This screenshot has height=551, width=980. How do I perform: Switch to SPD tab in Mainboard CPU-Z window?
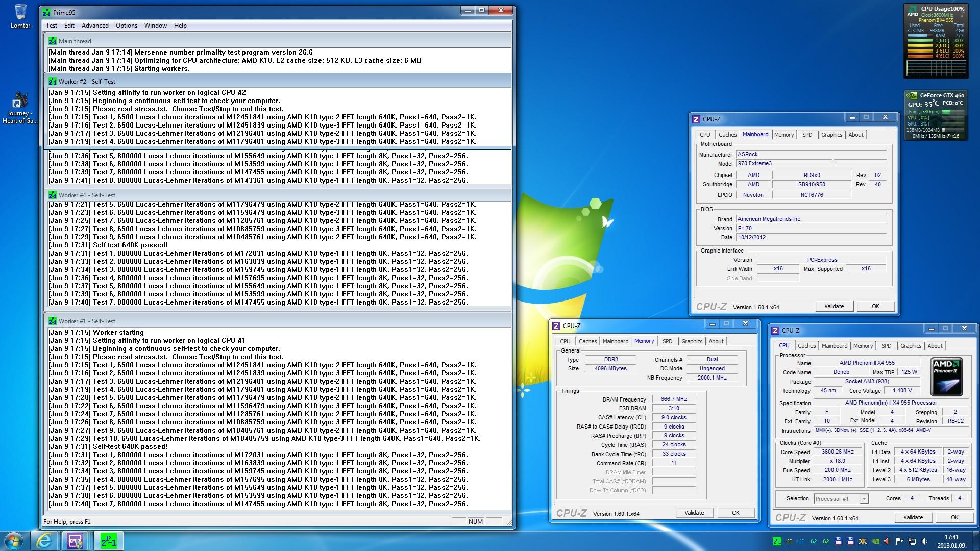[x=807, y=135]
